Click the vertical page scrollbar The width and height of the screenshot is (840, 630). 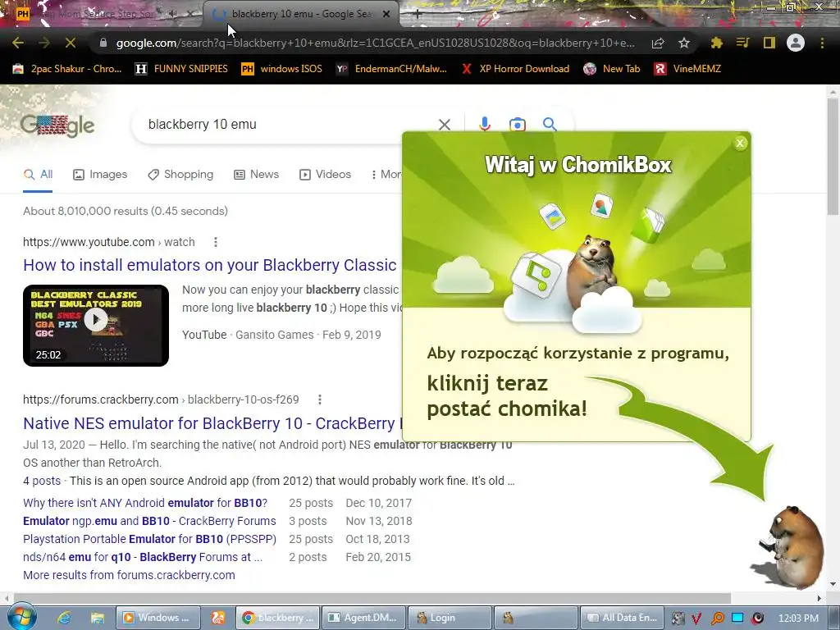tap(833, 155)
